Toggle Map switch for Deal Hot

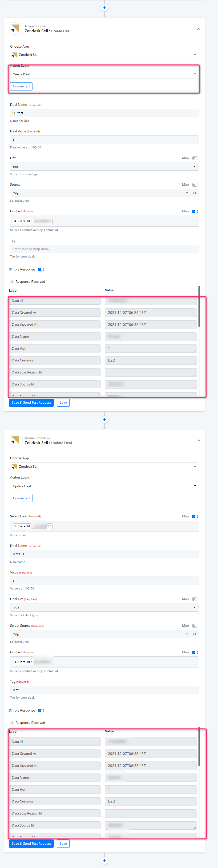pos(195,599)
